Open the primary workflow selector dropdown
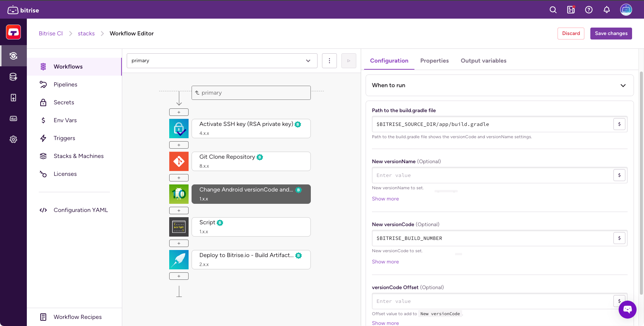 coord(222,61)
